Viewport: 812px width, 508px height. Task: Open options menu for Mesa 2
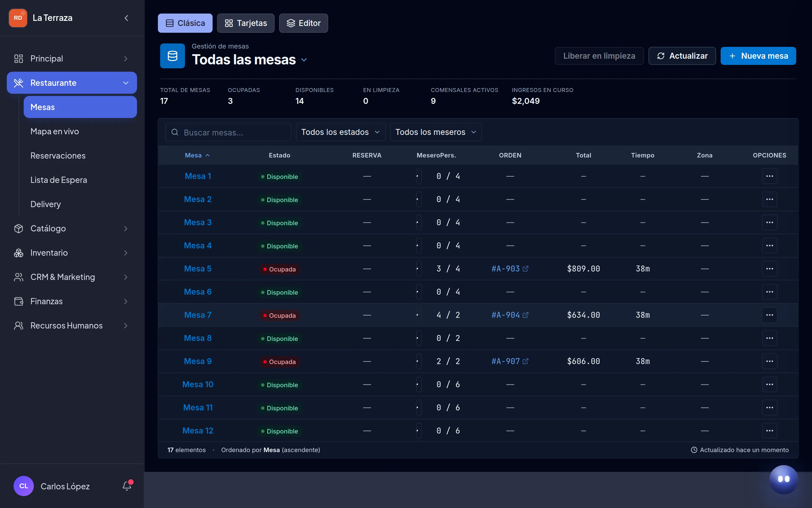click(769, 199)
